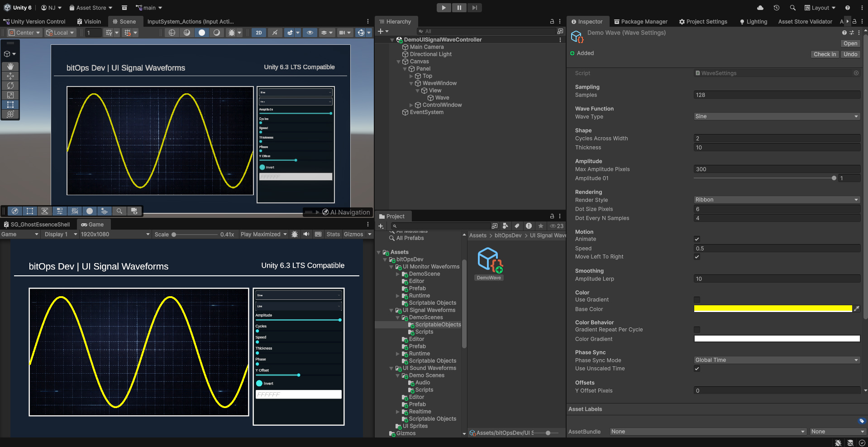Open the Project Settings tab
Image resolution: width=868 pixels, height=447 pixels.
pyautogui.click(x=703, y=21)
